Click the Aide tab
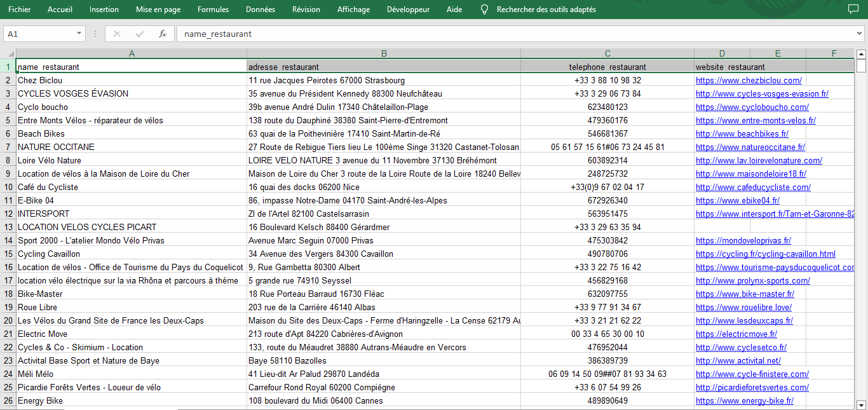The height and width of the screenshot is (410, 868). click(454, 10)
